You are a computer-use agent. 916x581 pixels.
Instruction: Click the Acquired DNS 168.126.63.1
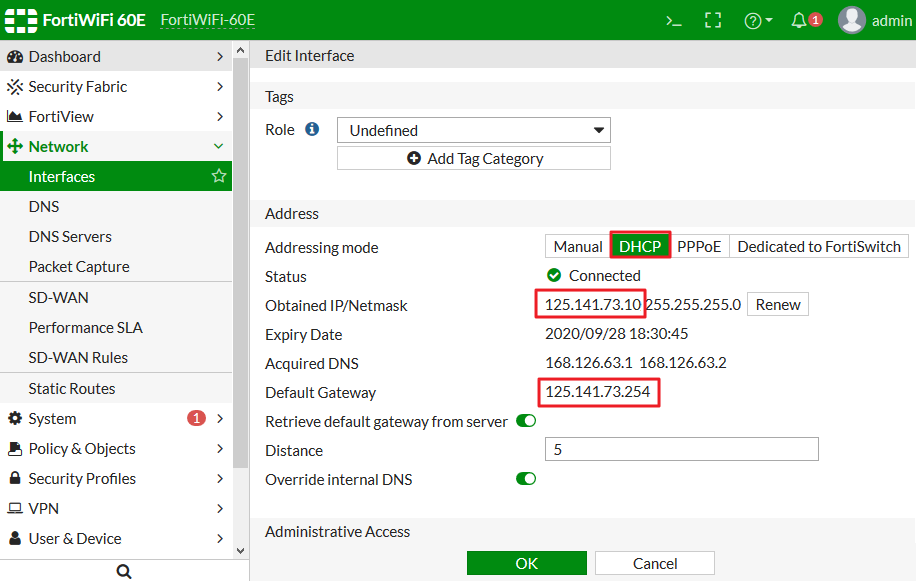(589, 363)
